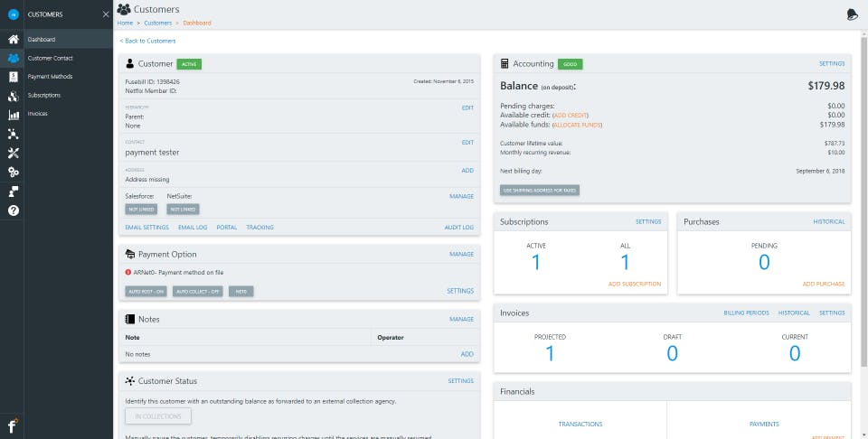Open the TRANSACTIONS link under Financials
Image resolution: width=868 pixels, height=439 pixels.
[580, 424]
